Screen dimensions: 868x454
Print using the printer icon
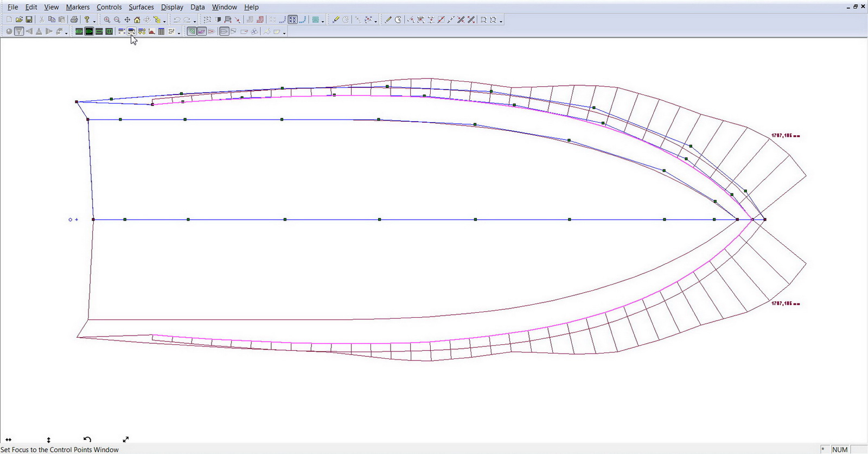[x=74, y=20]
